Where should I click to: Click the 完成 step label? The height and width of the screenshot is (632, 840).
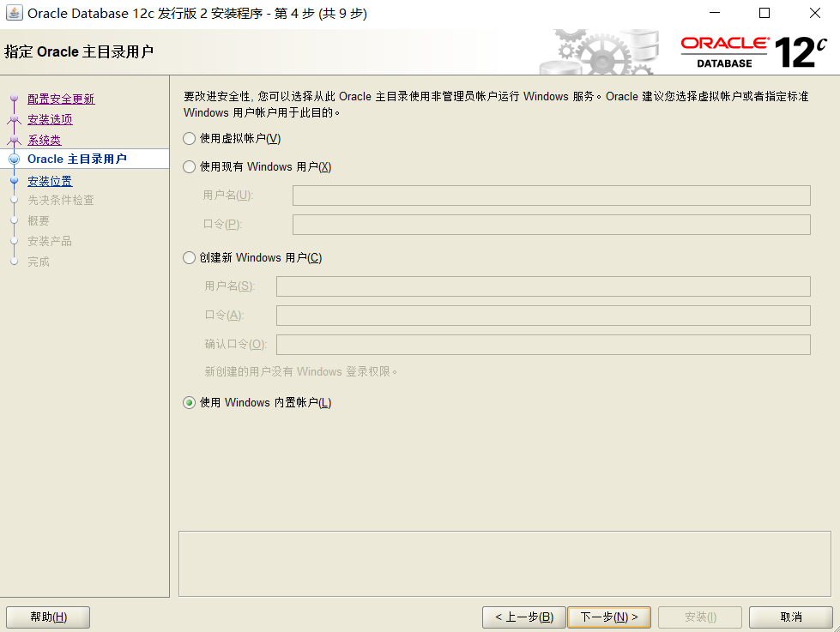pos(39,262)
